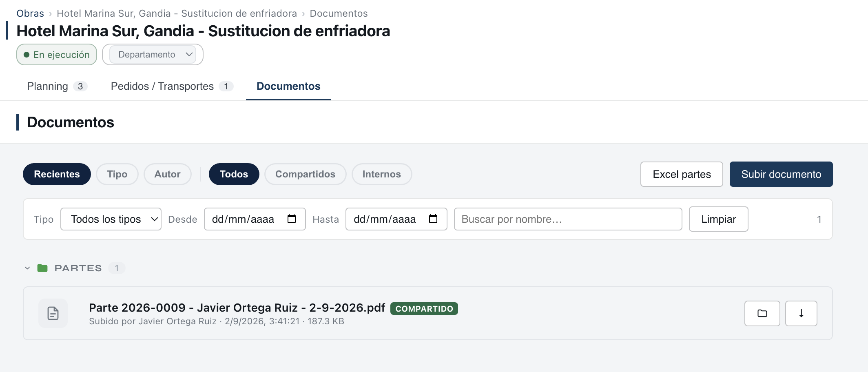This screenshot has width=868, height=372.
Task: Open the Todos los tipos dropdown
Action: [111, 219]
